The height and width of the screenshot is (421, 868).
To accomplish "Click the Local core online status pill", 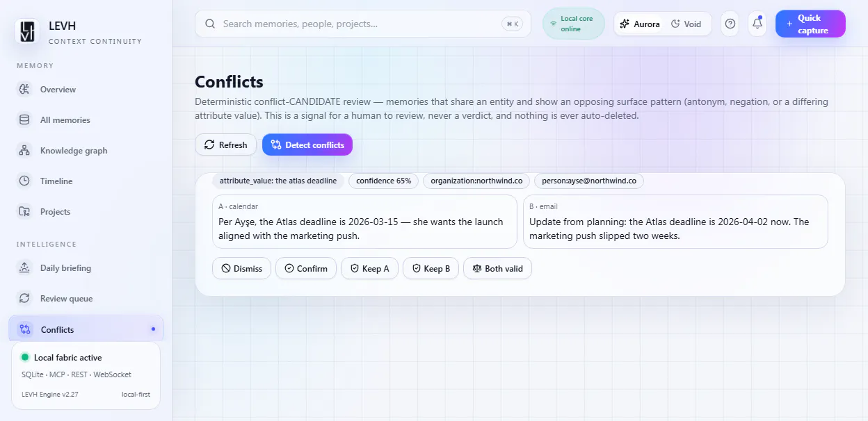I will [x=574, y=24].
